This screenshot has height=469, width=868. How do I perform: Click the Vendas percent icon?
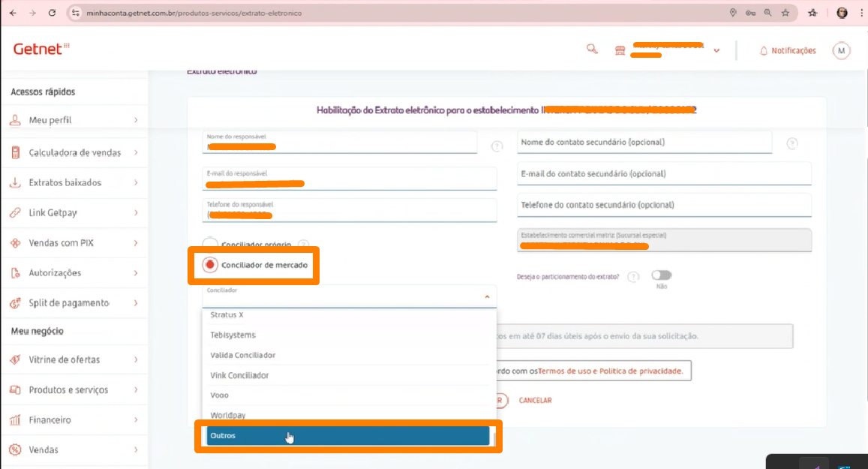tap(16, 449)
